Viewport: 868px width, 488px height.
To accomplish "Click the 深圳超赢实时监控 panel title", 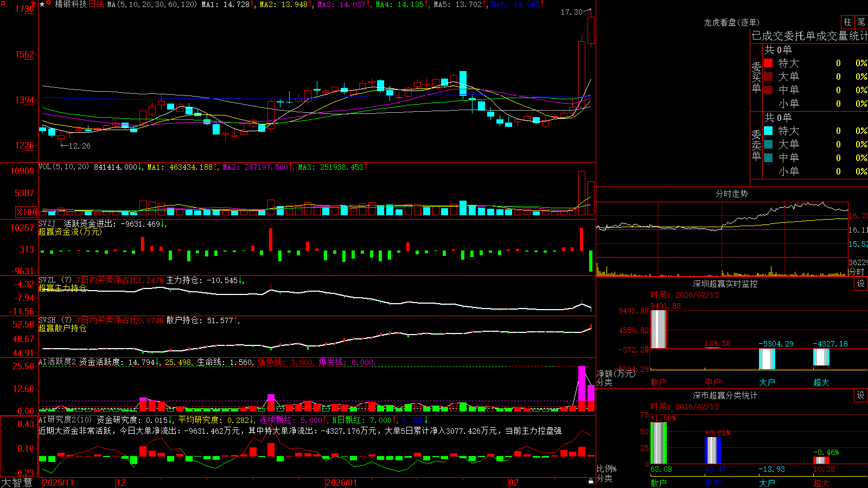I will (725, 284).
